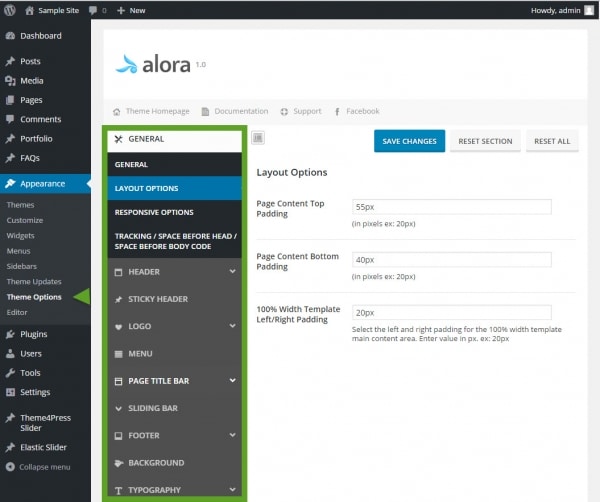The width and height of the screenshot is (600, 502).
Task: Focus Page Content Top Padding field
Action: click(x=452, y=207)
